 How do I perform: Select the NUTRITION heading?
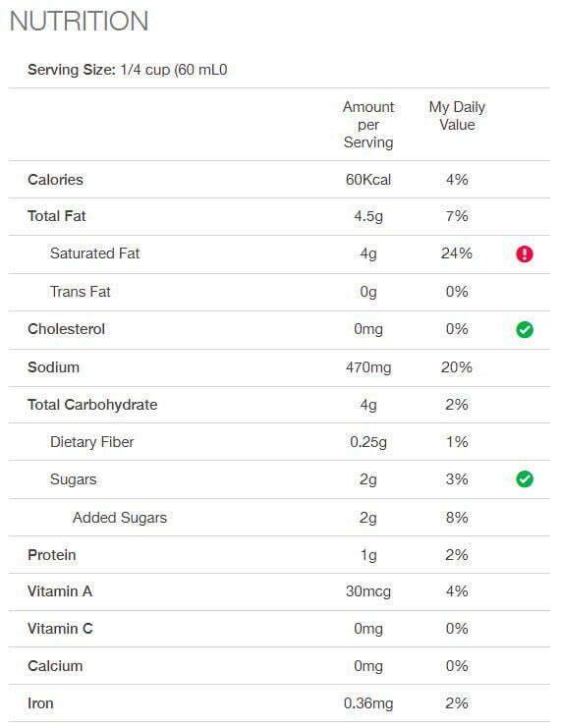79,21
